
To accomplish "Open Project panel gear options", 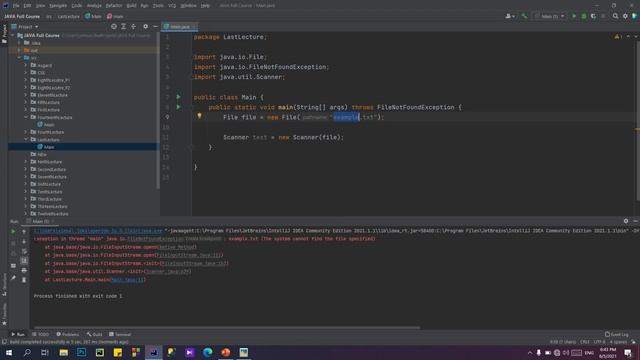I will (146, 27).
